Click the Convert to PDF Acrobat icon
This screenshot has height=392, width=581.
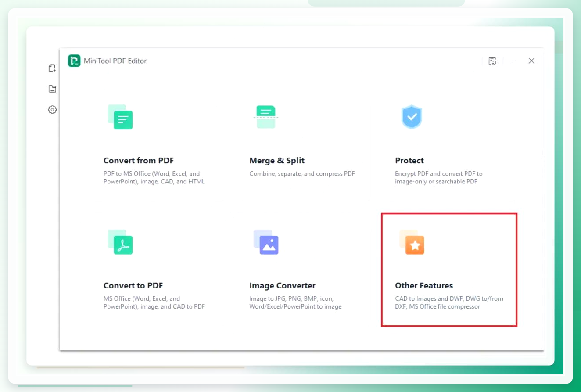tap(120, 242)
